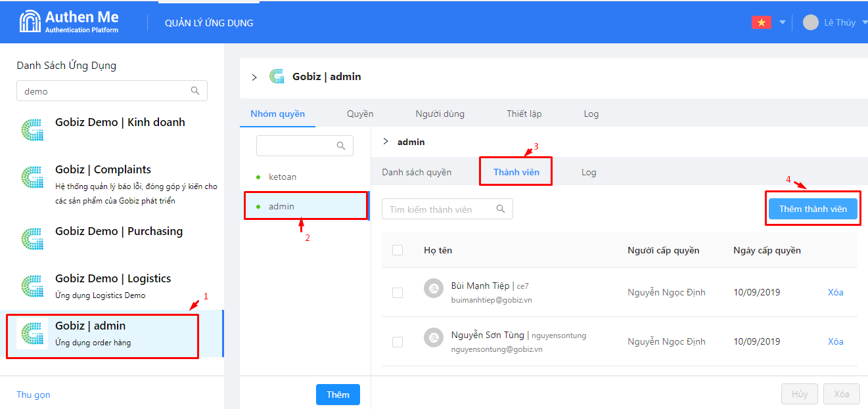Click Bùi Mạnh Tiệp's avatar icon
The width and height of the screenshot is (868, 409).
[x=433, y=288]
